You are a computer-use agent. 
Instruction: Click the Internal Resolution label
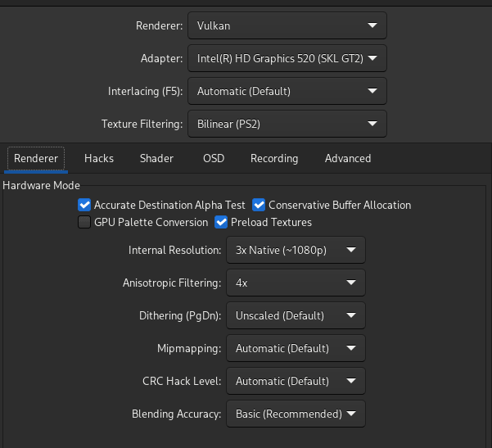174,251
